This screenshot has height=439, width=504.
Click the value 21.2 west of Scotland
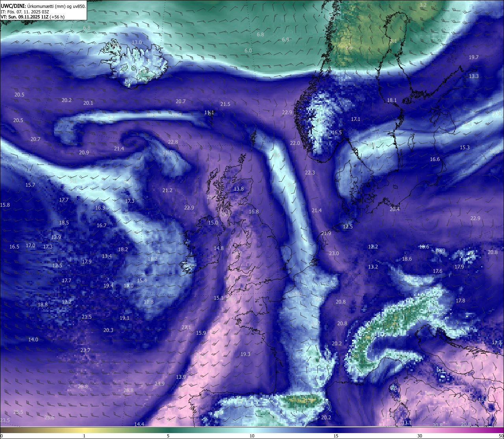pos(167,190)
